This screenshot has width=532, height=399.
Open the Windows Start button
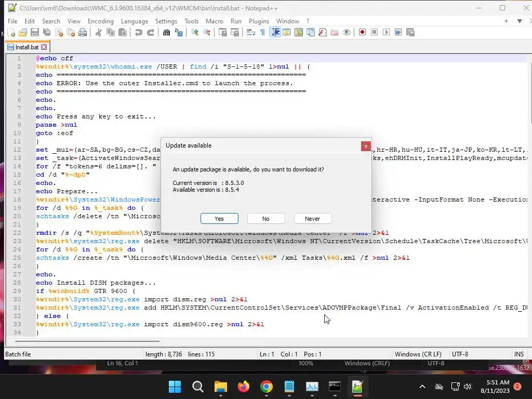175,387
